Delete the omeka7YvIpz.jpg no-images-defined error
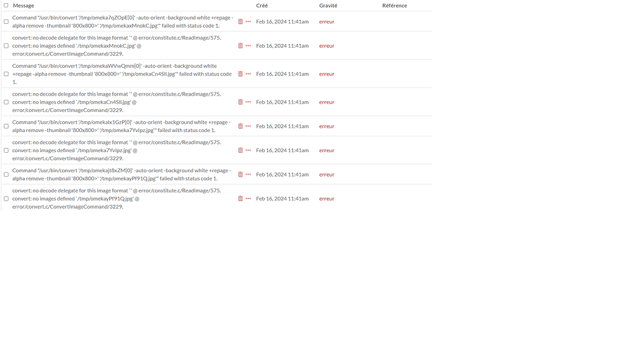Image resolution: width=644 pixels, height=362 pixels. [240, 150]
